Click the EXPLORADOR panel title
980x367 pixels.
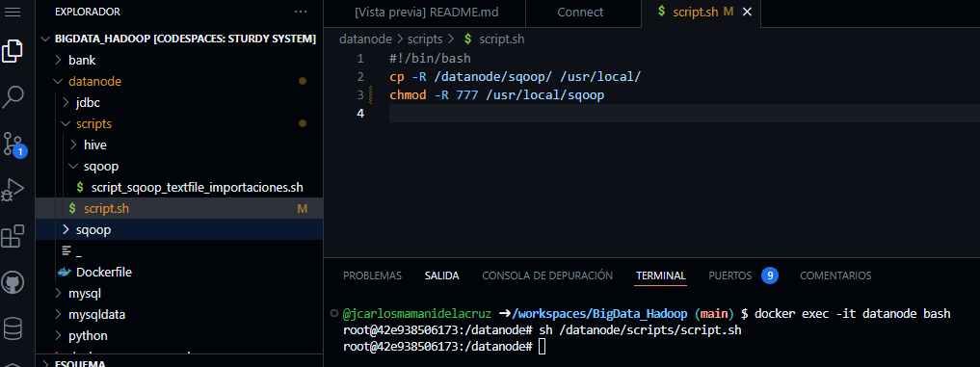(88, 12)
